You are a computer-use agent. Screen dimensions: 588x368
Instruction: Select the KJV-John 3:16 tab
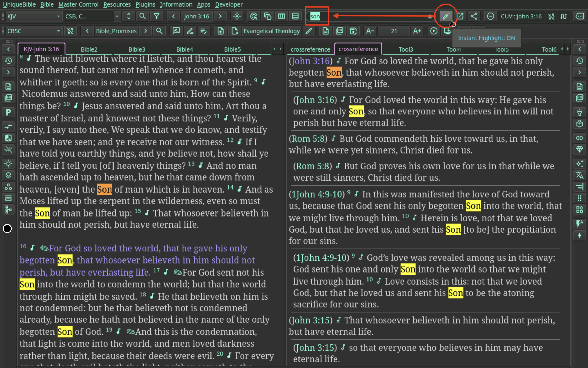click(x=41, y=49)
